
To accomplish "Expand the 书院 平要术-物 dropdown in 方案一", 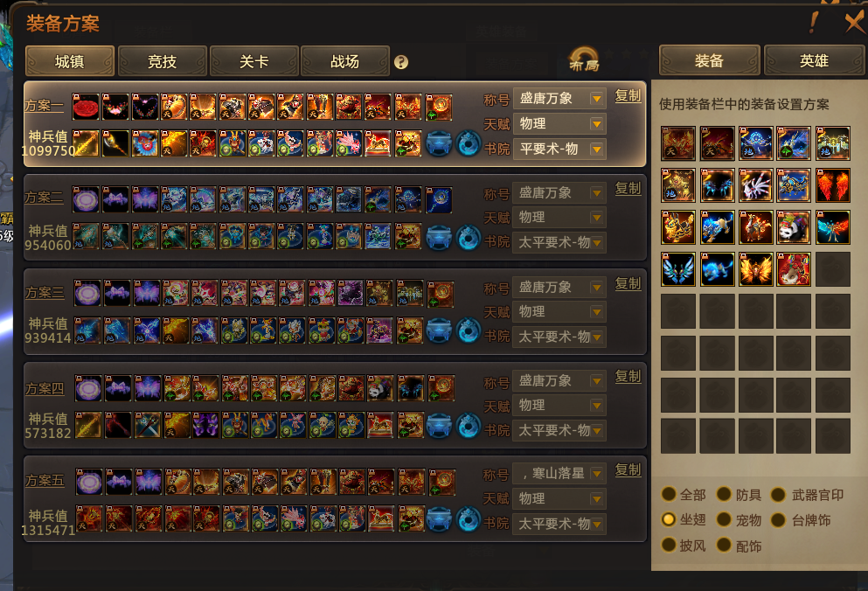I will 559,149.
